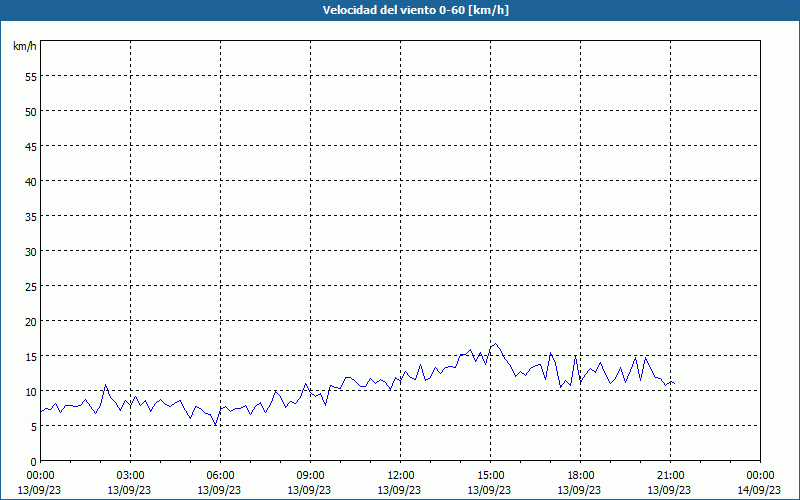Click the 10 y-axis label
This screenshot has width=800, height=500.
(x=31, y=392)
